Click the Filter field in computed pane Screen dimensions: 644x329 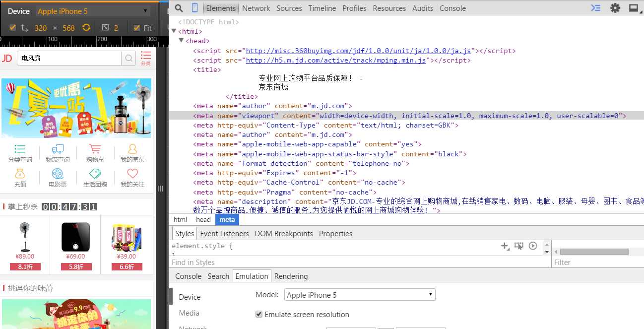(598, 262)
